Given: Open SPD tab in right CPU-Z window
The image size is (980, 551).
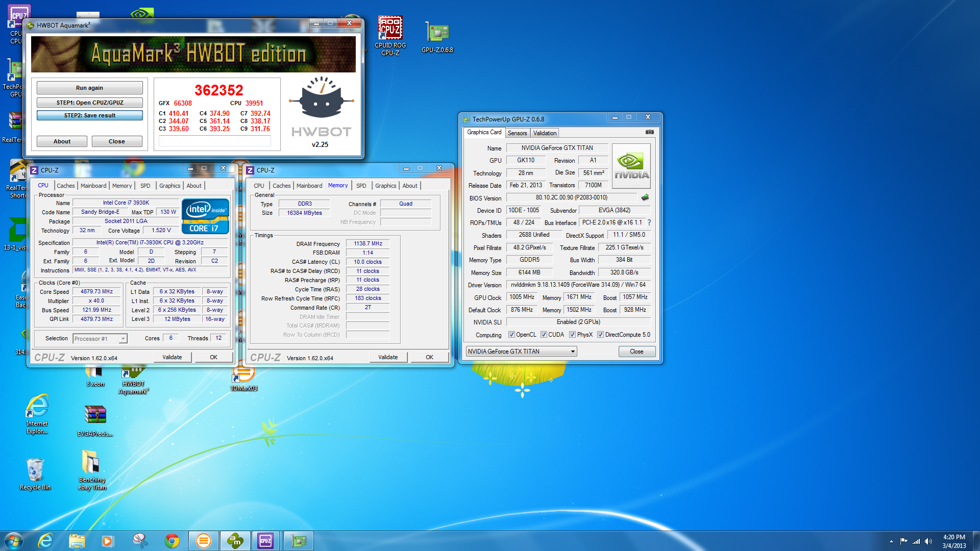Looking at the screenshot, I should (361, 186).
